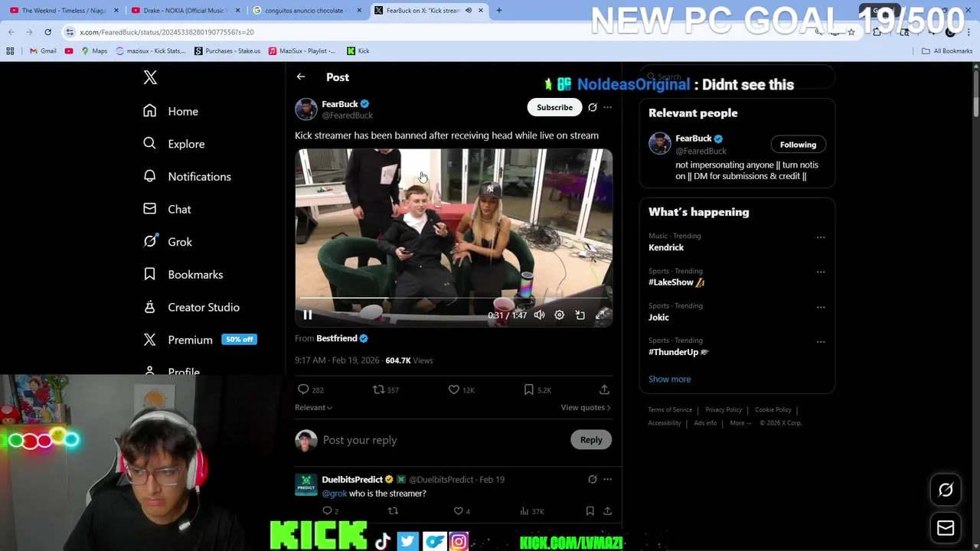The height and width of the screenshot is (551, 980).
Task: Share FearBuck's post
Action: pos(604,390)
